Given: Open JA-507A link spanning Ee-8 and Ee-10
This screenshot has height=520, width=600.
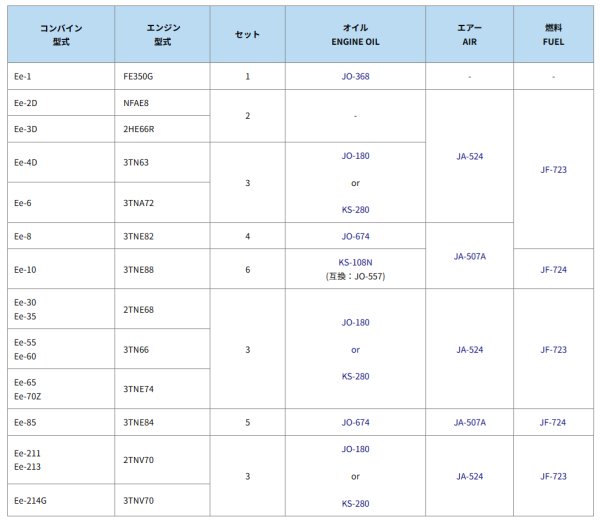Looking at the screenshot, I should point(469,256).
